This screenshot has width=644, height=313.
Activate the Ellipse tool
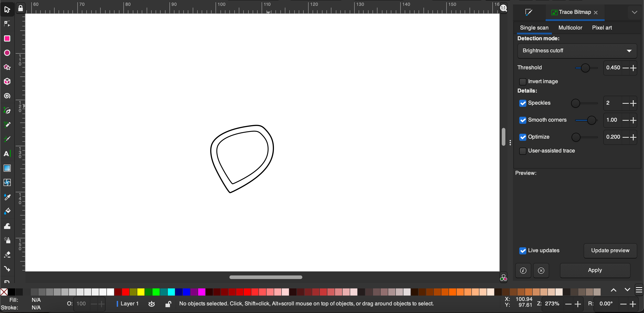coord(7,53)
